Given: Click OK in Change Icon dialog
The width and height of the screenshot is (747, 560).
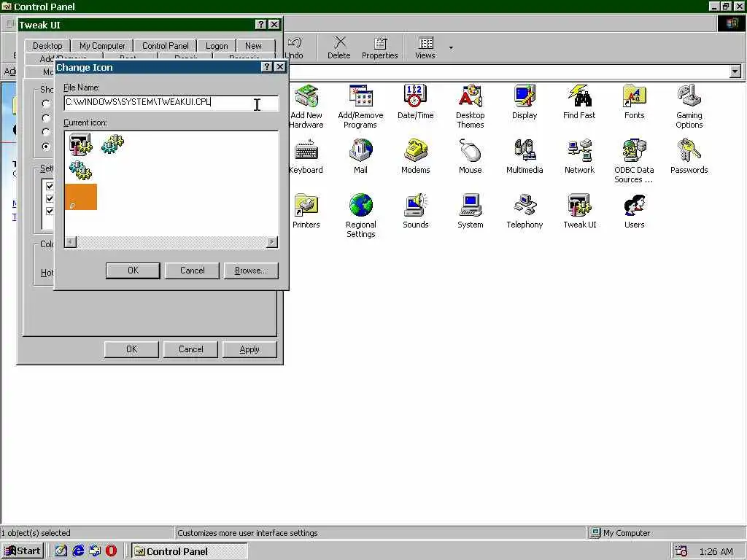Looking at the screenshot, I should point(133,271).
